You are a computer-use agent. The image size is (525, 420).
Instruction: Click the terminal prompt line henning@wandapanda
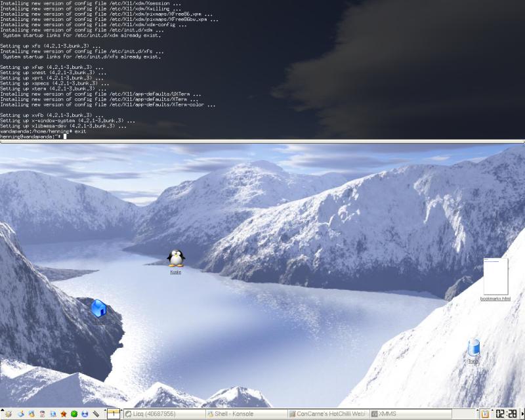[x=33, y=136]
